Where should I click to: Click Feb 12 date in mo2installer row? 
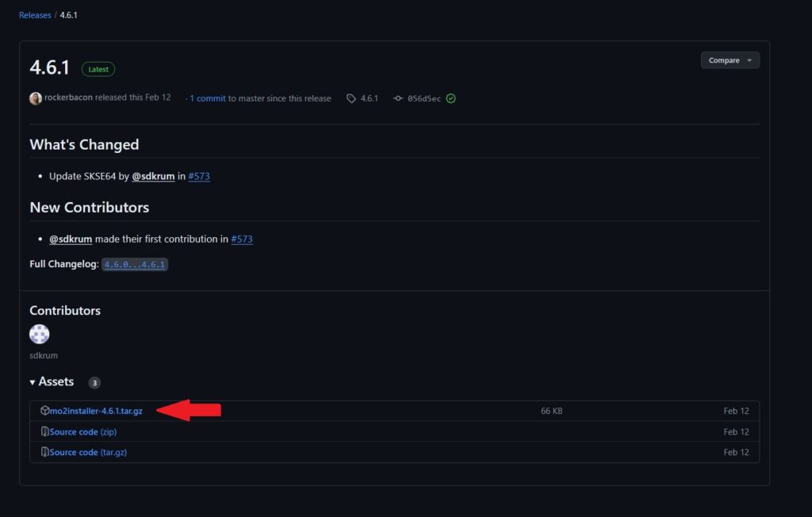[736, 411]
